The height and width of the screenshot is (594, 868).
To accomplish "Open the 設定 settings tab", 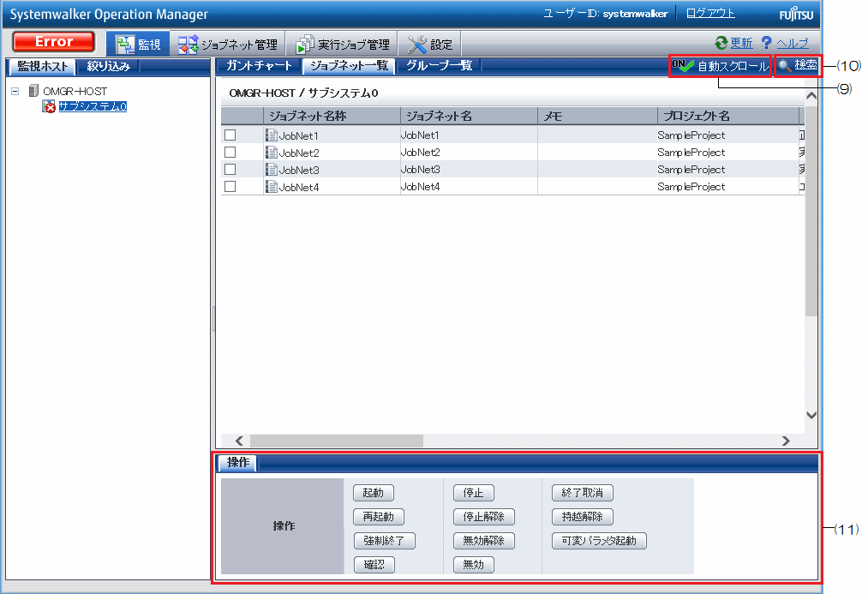I will (x=429, y=45).
